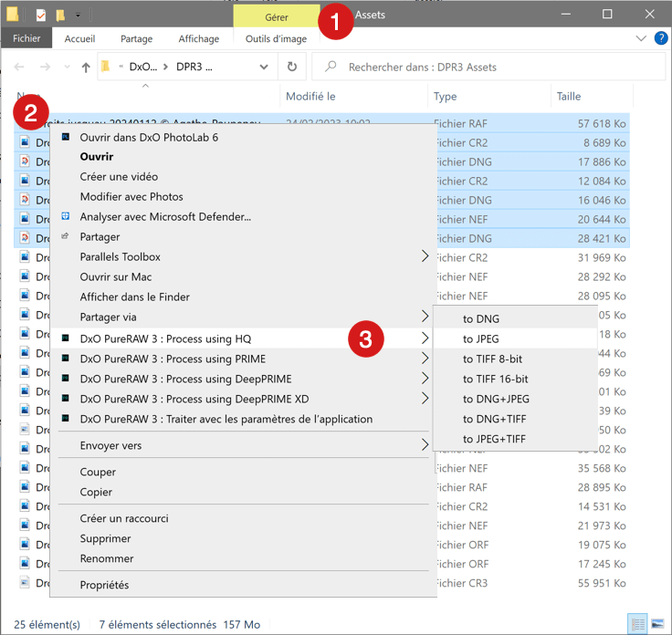The image size is (672, 635).
Task: Open Explorer help with the question icon
Action: 661,38
